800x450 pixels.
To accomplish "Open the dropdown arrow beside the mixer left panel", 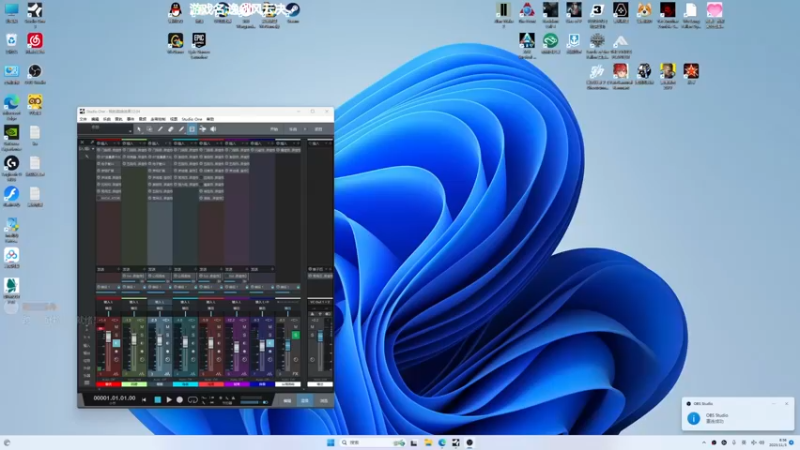I will tap(93, 148).
